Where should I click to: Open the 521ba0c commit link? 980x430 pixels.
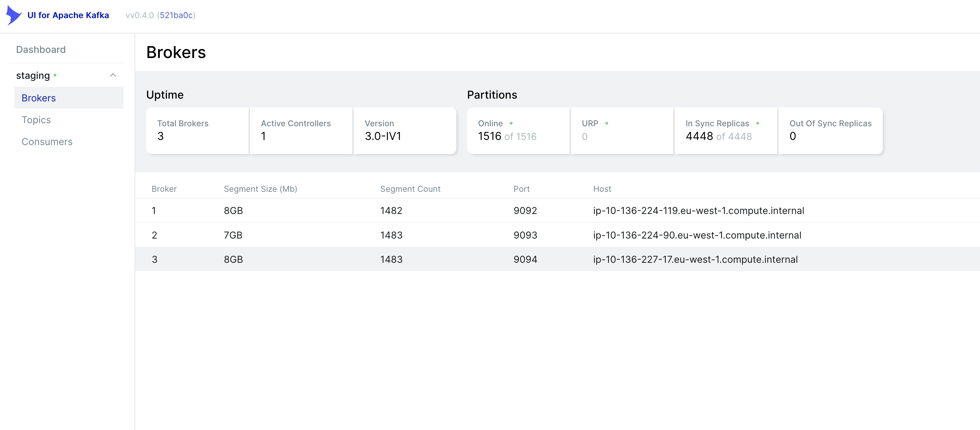176,15
